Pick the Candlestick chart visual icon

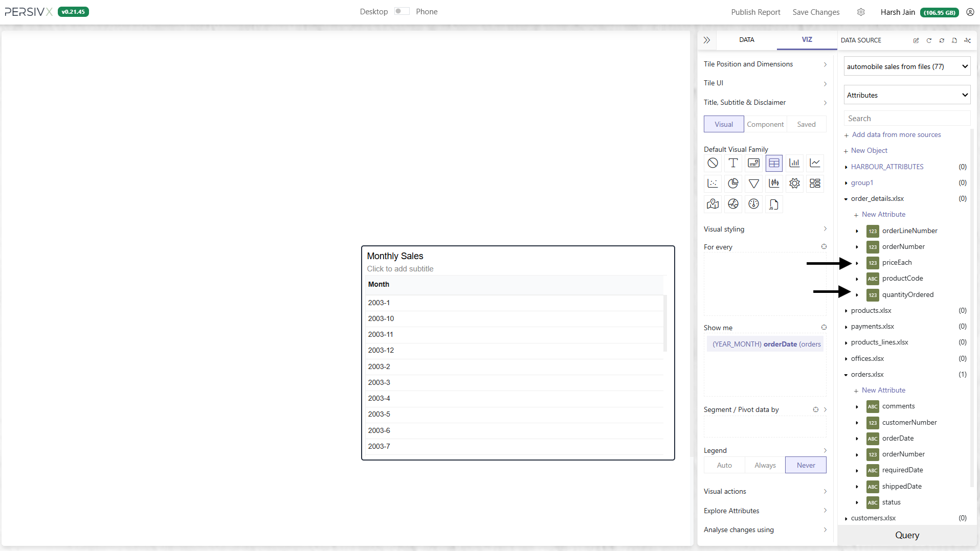[774, 183]
